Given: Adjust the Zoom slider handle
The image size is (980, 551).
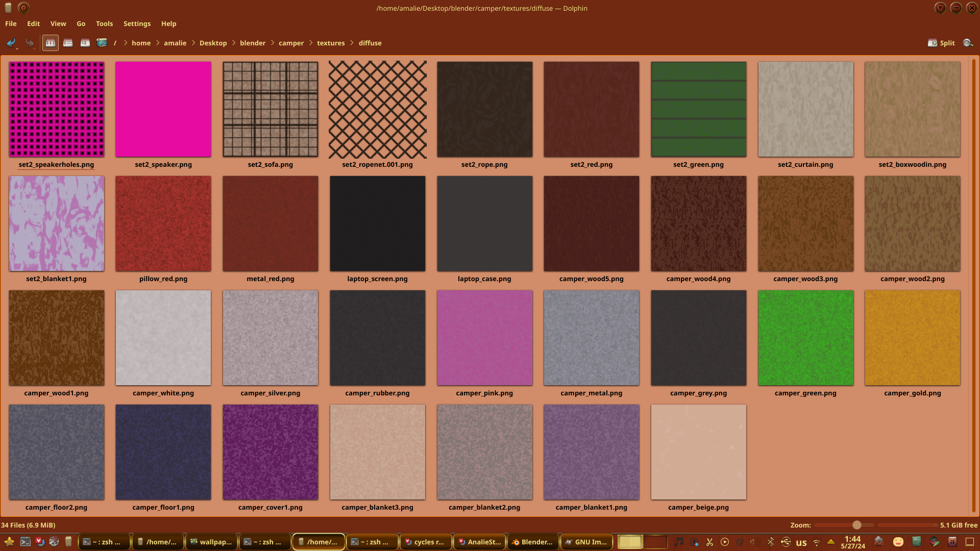Looking at the screenshot, I should click(x=856, y=525).
